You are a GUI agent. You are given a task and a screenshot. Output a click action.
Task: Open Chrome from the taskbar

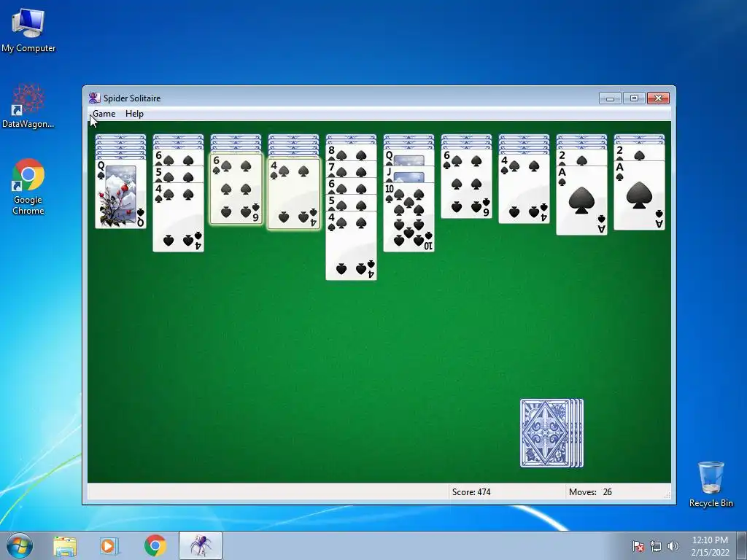click(155, 546)
